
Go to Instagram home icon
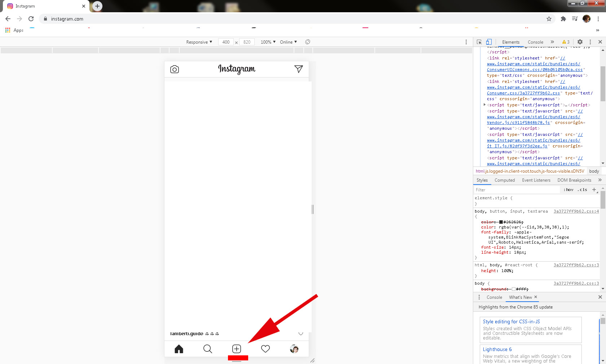pyautogui.click(x=179, y=349)
